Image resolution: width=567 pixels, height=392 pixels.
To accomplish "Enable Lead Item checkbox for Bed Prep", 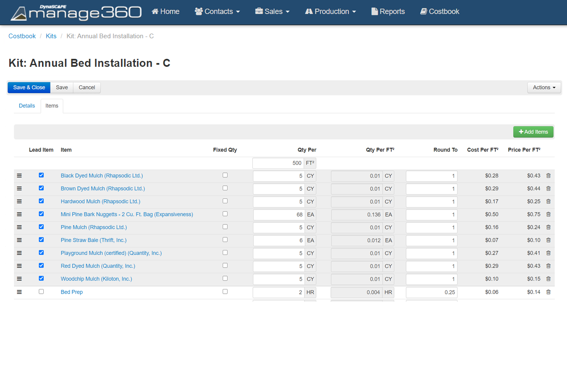I will (x=41, y=292).
